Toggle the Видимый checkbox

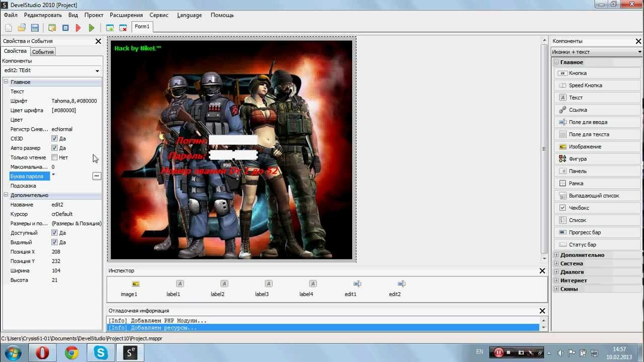point(54,242)
